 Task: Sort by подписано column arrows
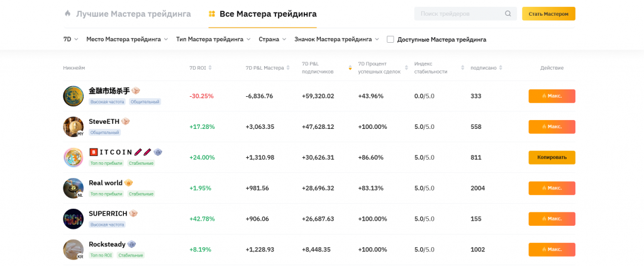pyautogui.click(x=501, y=68)
